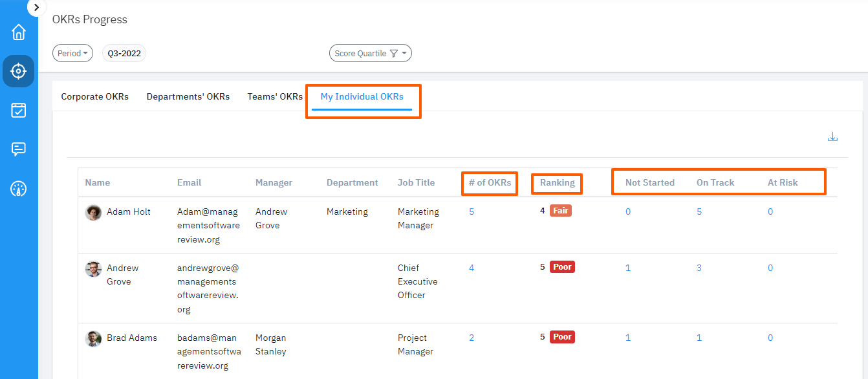Select the Performance gauge icon in the sidebar
The image size is (868, 379).
tap(18, 189)
